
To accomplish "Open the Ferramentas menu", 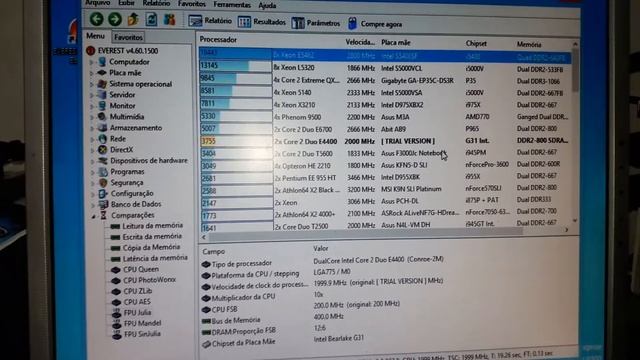I will [x=232, y=5].
